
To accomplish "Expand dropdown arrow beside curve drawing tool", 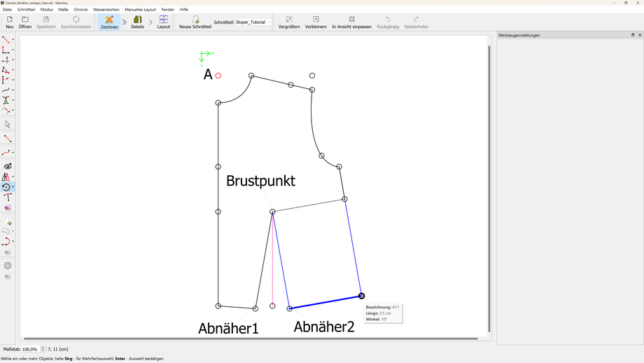I will pyautogui.click(x=13, y=153).
